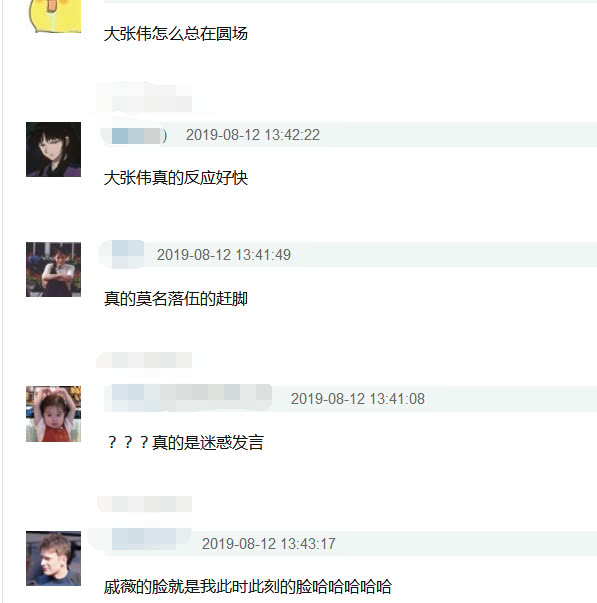Select the comment 真的莫名落伍的赶脚
Viewport: 597px width, 603px height.
click(x=176, y=299)
